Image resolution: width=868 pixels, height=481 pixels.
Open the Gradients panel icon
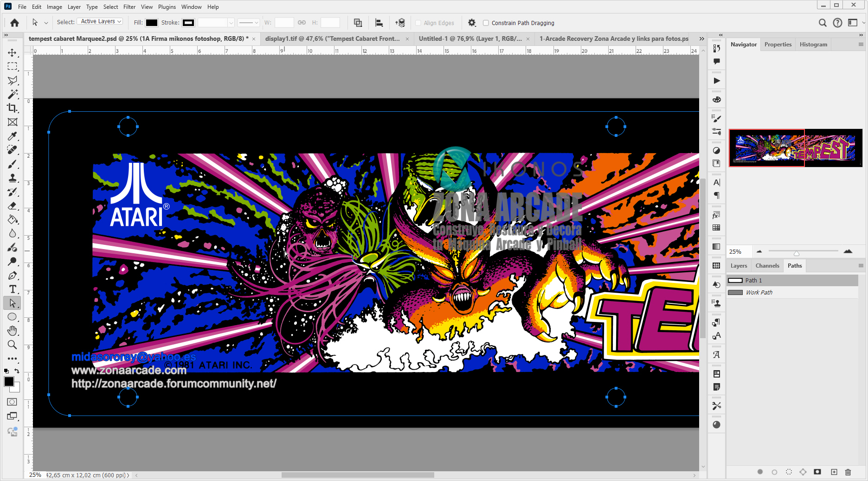coord(717,247)
